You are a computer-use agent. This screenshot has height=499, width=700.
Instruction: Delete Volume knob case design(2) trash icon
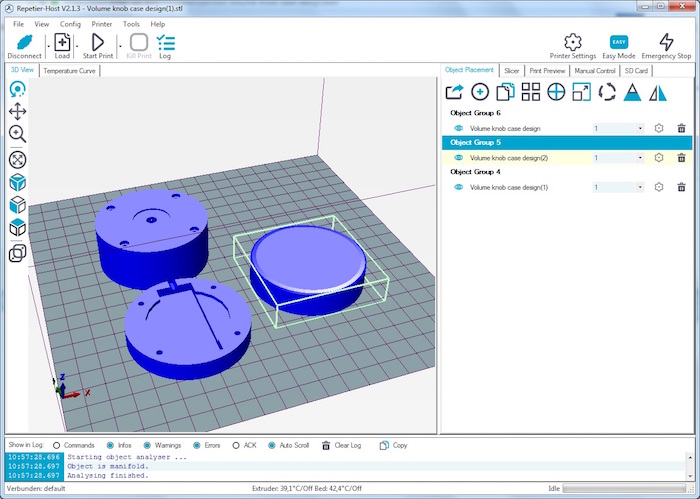click(x=681, y=158)
